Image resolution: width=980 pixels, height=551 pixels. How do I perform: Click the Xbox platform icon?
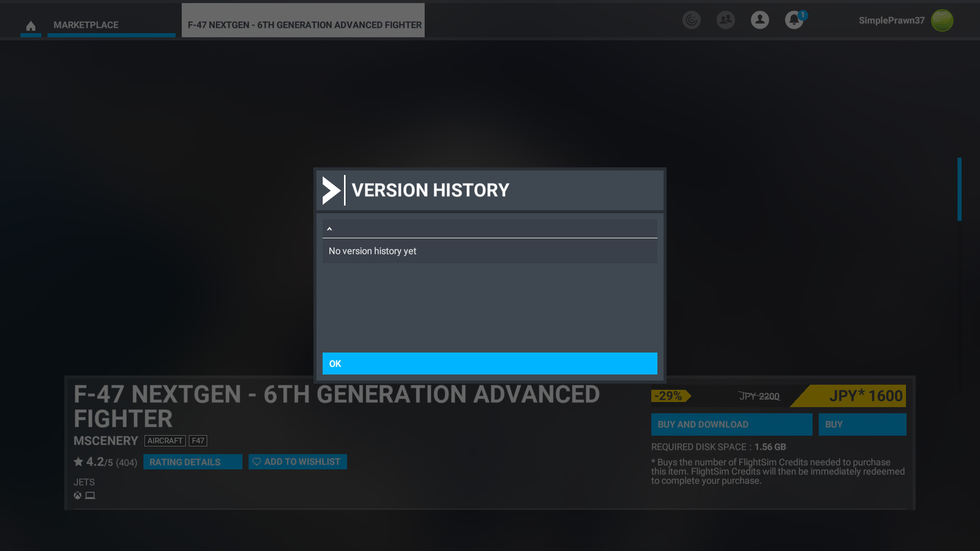78,495
